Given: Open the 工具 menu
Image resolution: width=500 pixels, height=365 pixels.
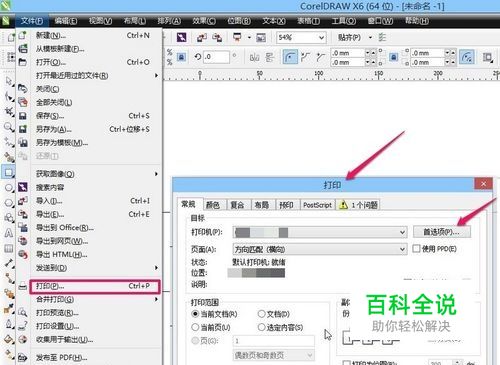Looking at the screenshot, I should (x=344, y=21).
